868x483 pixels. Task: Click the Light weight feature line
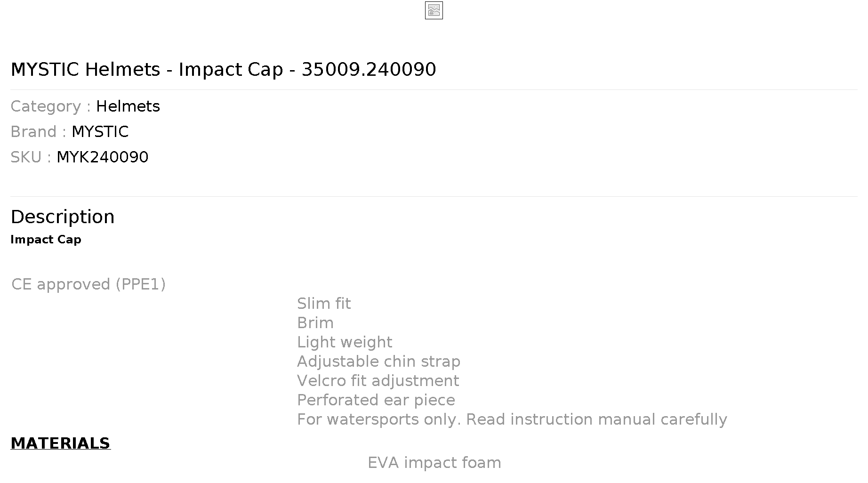pos(345,342)
